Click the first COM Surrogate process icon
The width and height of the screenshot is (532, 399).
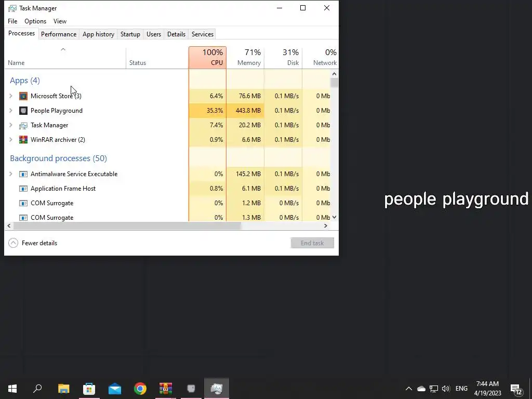coord(23,203)
